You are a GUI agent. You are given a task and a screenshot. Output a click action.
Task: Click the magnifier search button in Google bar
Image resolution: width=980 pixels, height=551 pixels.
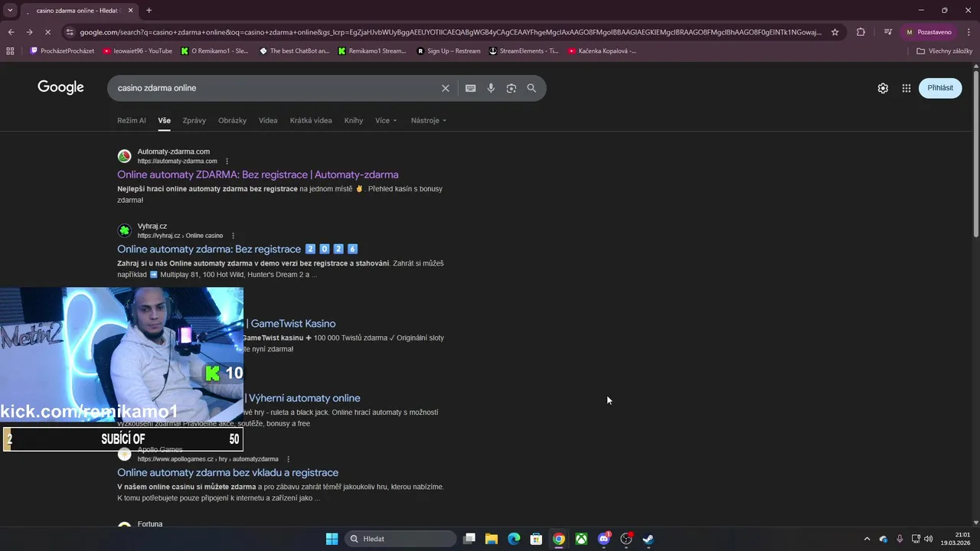[531, 88]
